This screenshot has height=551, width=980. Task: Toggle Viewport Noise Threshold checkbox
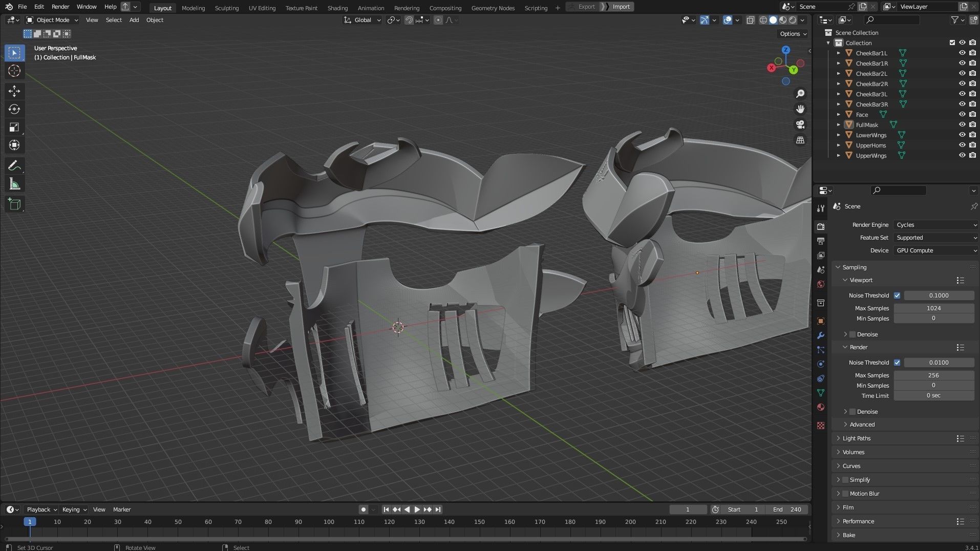pos(897,295)
